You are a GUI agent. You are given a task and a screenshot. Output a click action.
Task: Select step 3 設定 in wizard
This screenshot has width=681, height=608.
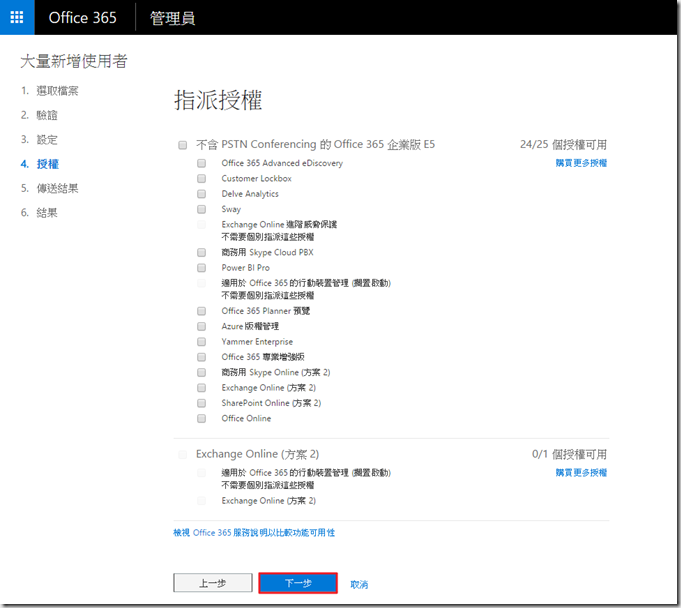(46, 139)
